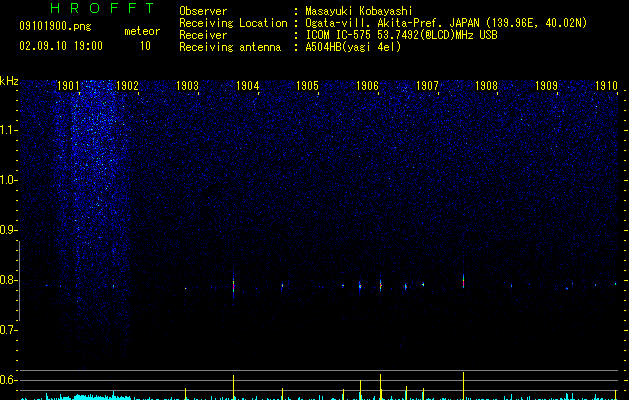Click the 1905 time axis label
The width and height of the screenshot is (629, 400).
click(307, 86)
